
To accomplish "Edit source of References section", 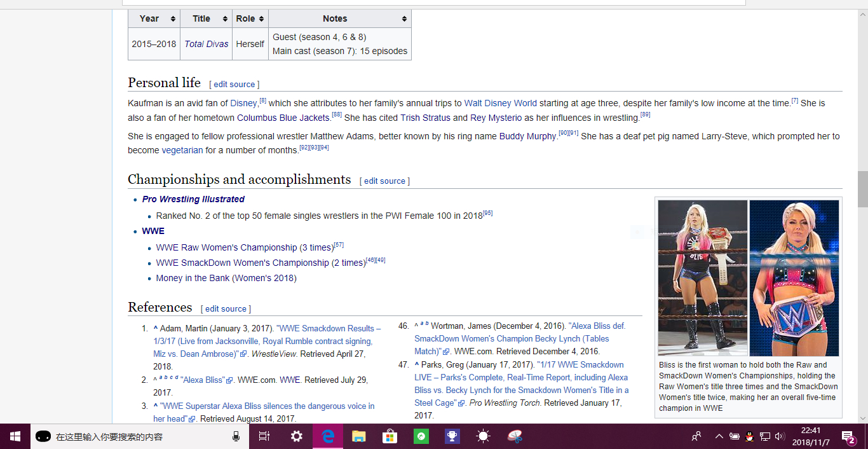I will point(226,308).
